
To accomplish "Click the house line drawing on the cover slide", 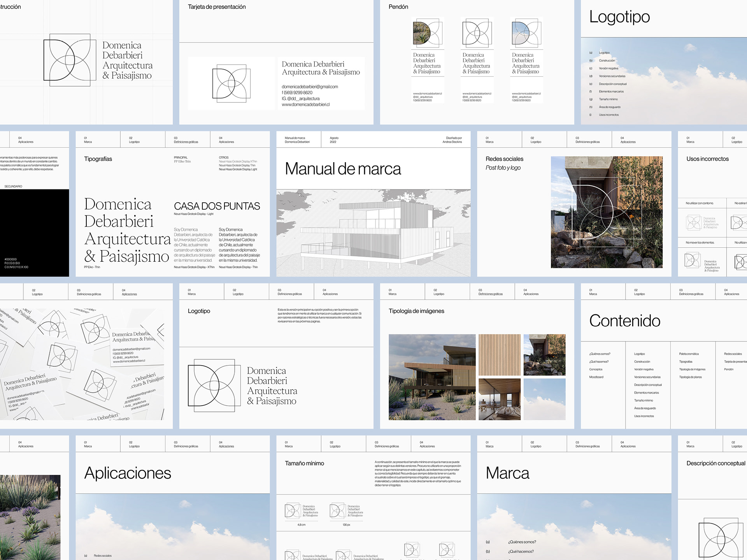I will (373, 233).
